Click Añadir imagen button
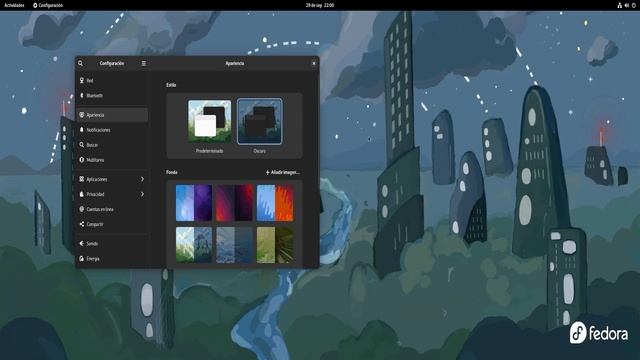 pos(282,172)
